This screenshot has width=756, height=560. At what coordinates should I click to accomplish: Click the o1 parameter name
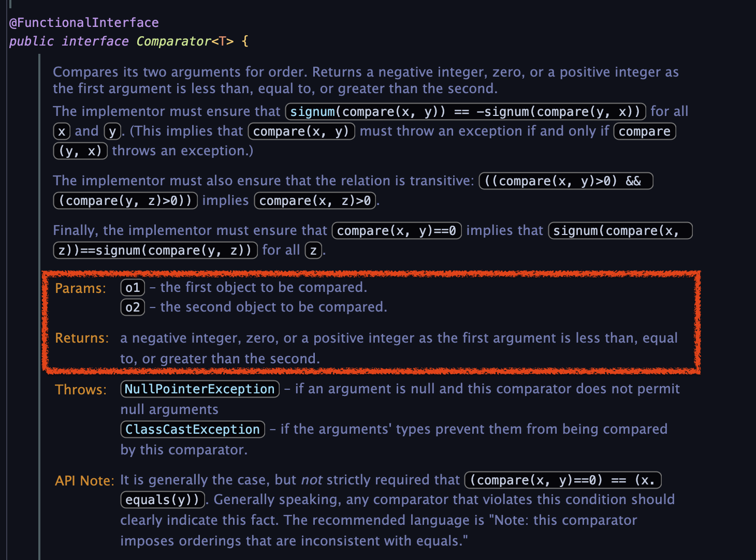[133, 288]
